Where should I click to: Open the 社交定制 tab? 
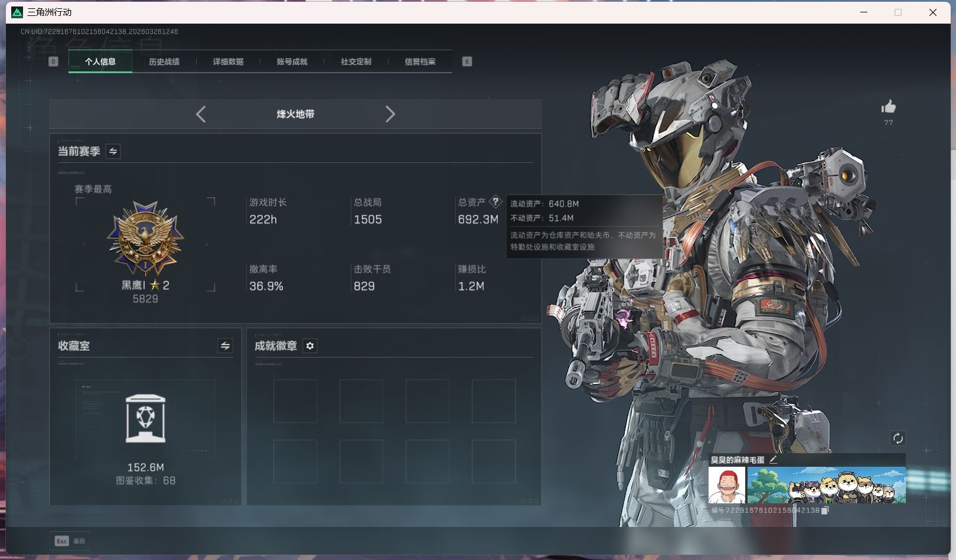point(355,61)
